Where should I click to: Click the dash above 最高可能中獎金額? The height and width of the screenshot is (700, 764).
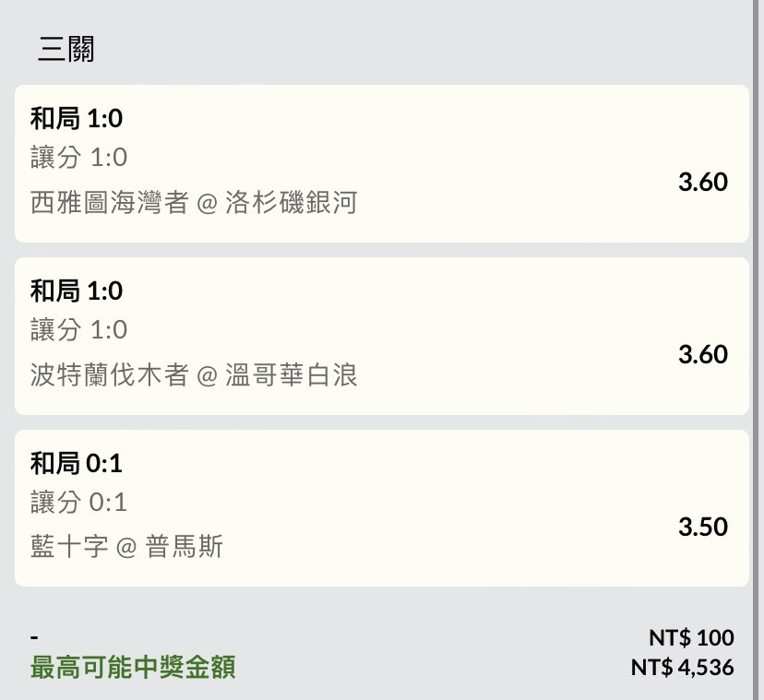[34, 638]
